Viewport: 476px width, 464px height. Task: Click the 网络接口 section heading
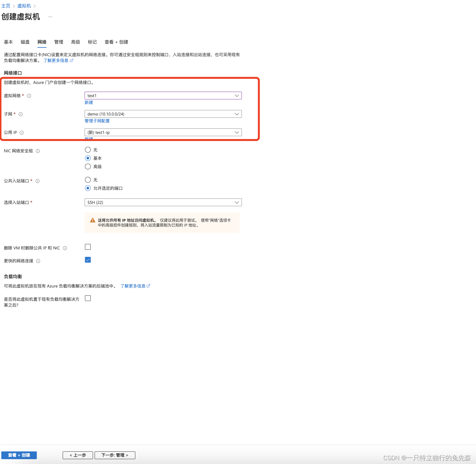(x=13, y=73)
